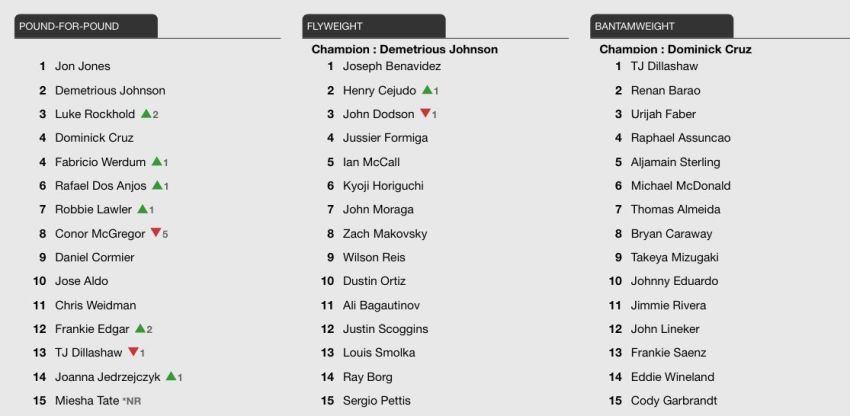The width and height of the screenshot is (850, 416).
Task: Open Joseph Benavidez fighter link
Action: pos(392,66)
